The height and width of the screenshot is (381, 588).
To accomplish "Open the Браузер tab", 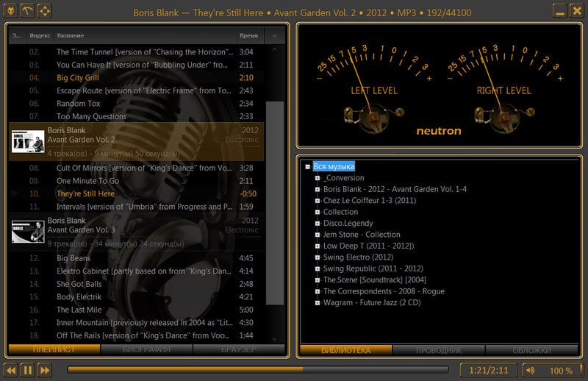I will pyautogui.click(x=239, y=349).
